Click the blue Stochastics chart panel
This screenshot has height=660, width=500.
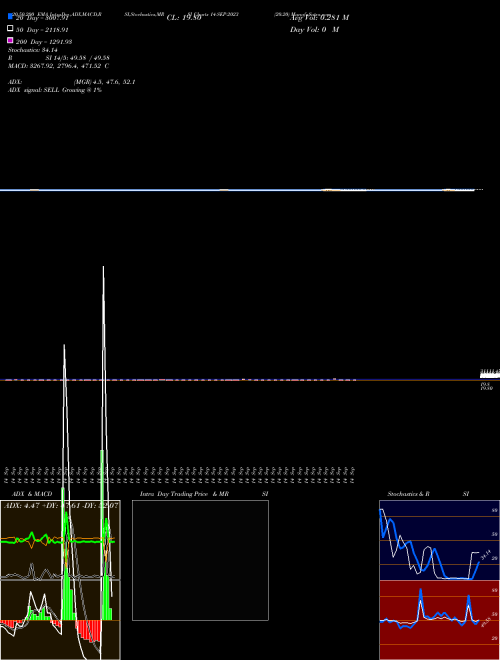[439, 540]
